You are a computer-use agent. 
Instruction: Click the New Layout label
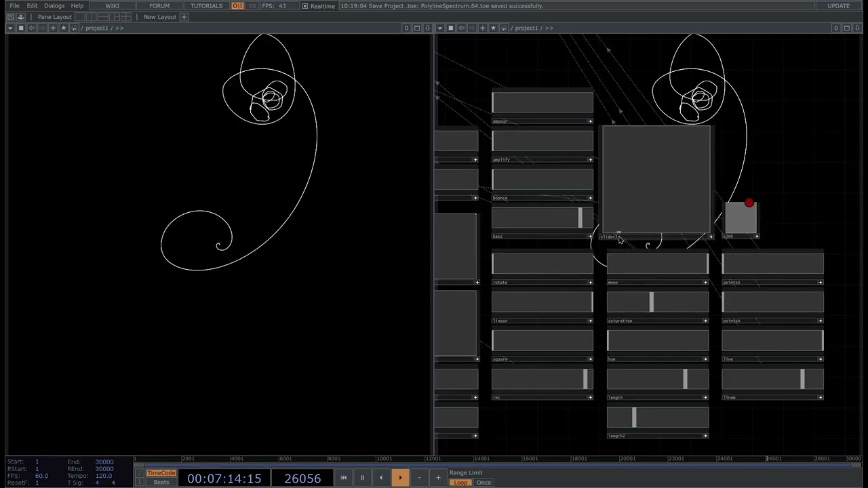[160, 17]
